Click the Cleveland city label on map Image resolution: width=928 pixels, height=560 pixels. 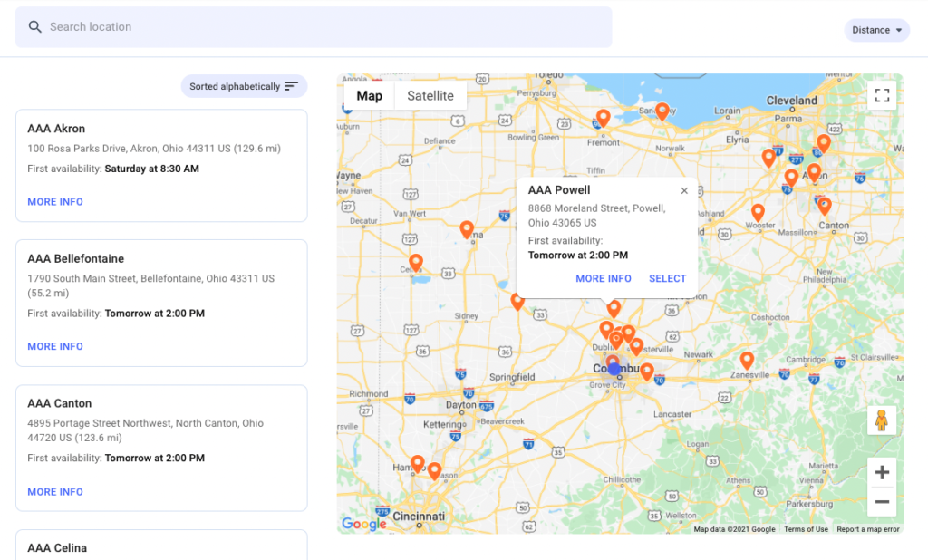[x=792, y=101]
